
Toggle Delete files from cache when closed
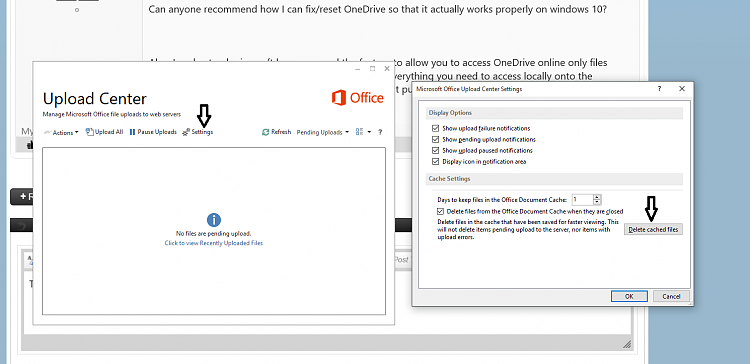(x=441, y=211)
